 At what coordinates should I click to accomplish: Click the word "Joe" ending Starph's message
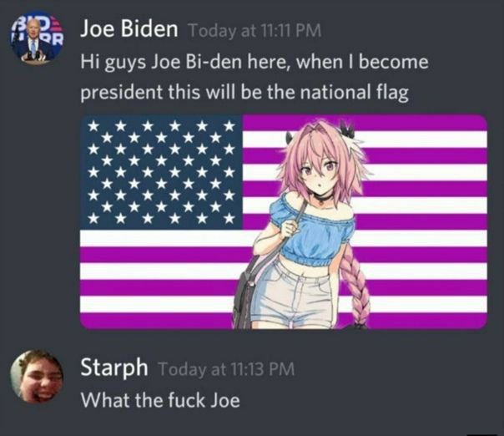pyautogui.click(x=225, y=400)
